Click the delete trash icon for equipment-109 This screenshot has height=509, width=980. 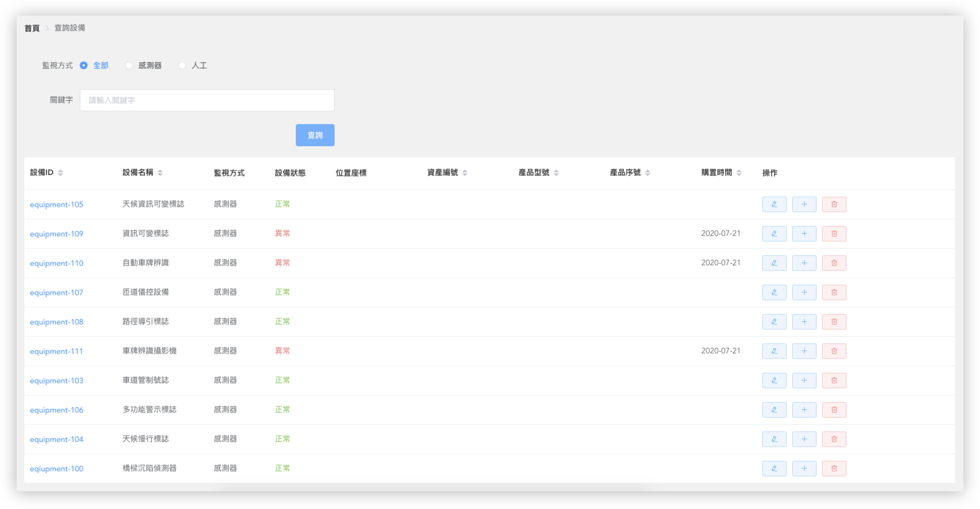click(834, 233)
